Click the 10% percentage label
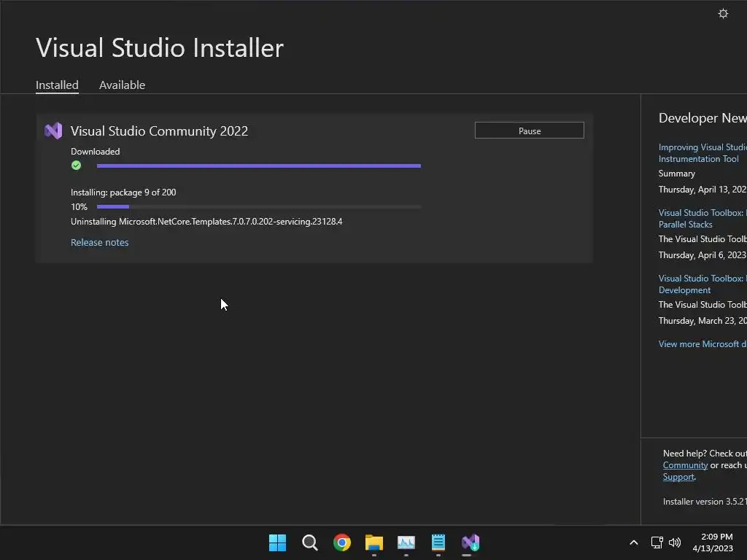 click(79, 206)
